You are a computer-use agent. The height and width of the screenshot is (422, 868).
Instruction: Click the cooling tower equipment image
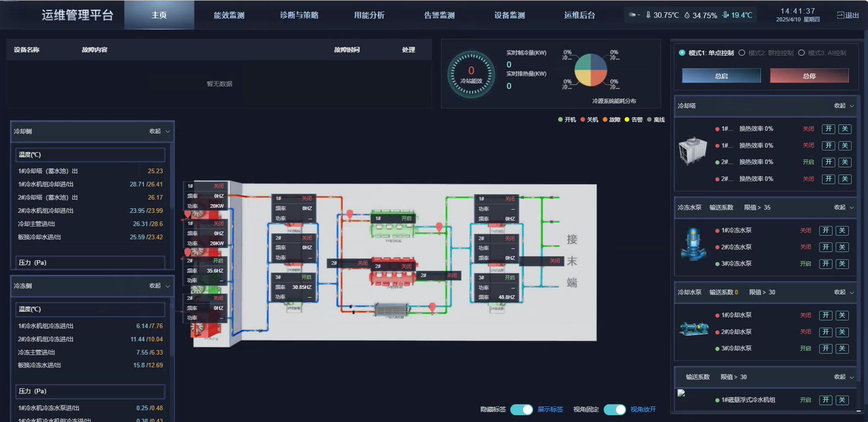pos(693,151)
